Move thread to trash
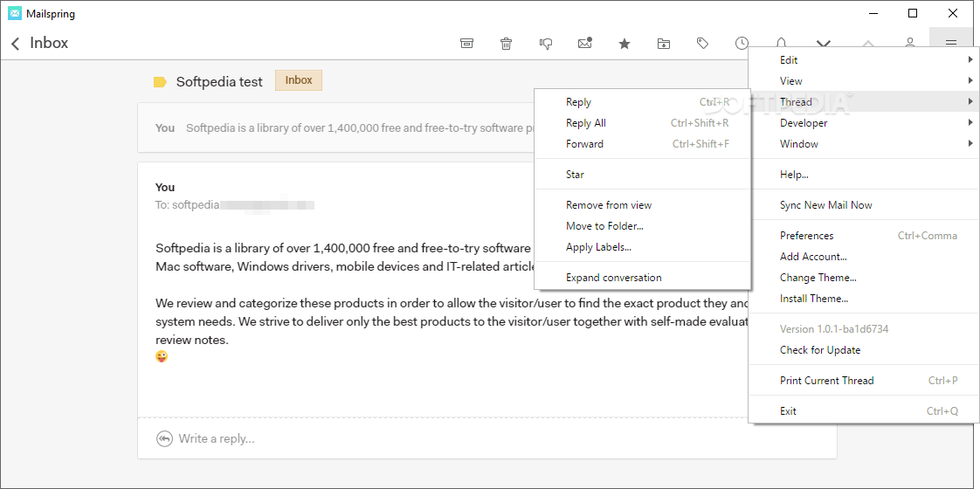 507,43
